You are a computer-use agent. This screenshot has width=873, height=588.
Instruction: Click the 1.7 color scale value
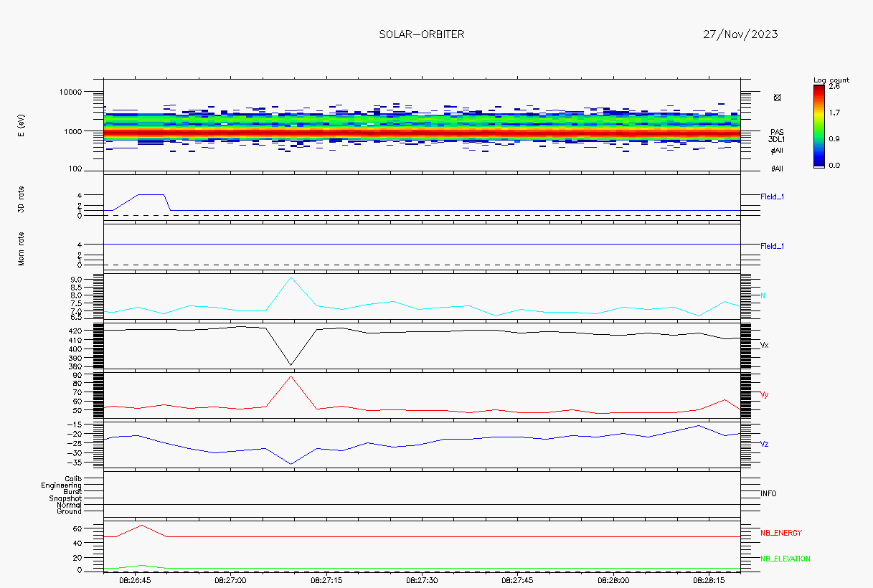[834, 113]
